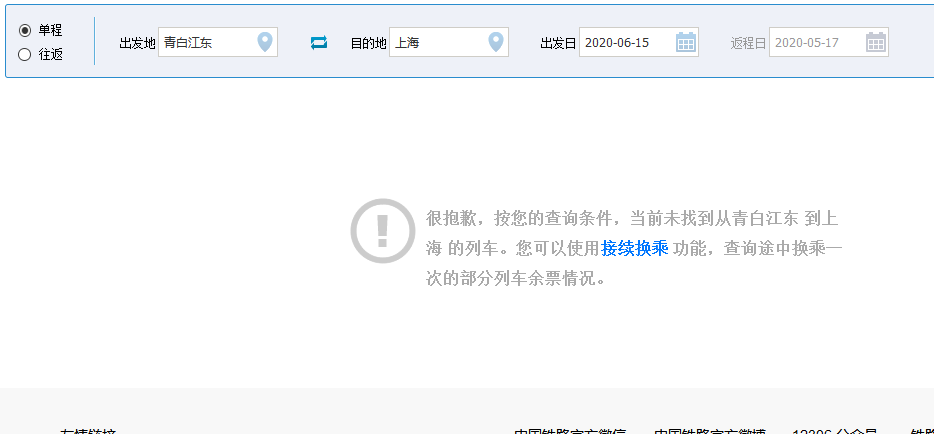Click the 返程日 return date field
This screenshot has width=934, height=434.
tap(829, 42)
